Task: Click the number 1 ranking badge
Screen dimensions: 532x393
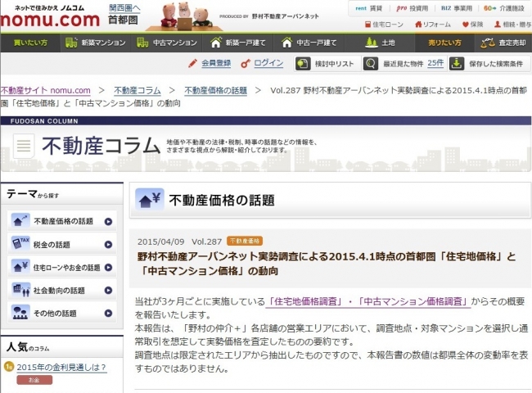Action: tap(9, 367)
